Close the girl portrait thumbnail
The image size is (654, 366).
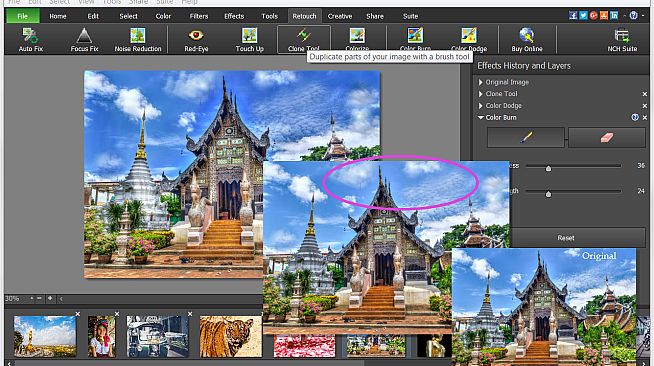117,314
